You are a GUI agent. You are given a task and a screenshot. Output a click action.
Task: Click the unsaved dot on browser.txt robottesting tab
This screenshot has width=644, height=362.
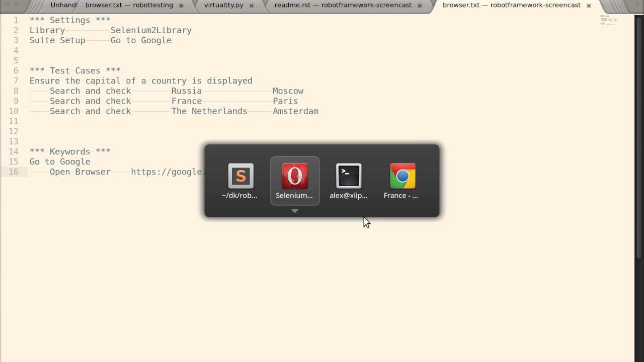pyautogui.click(x=181, y=6)
